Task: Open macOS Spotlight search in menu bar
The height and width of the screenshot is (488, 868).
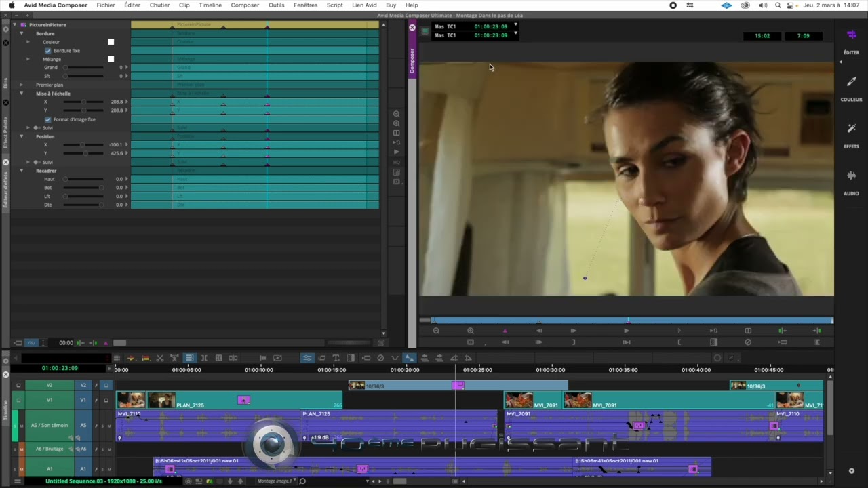Action: (778, 5)
